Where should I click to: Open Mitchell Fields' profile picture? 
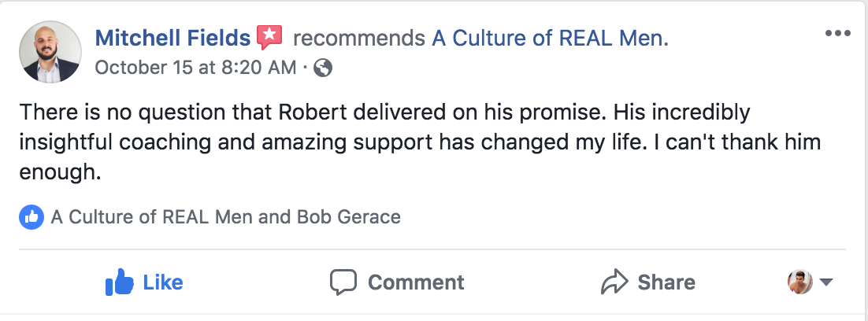point(50,52)
